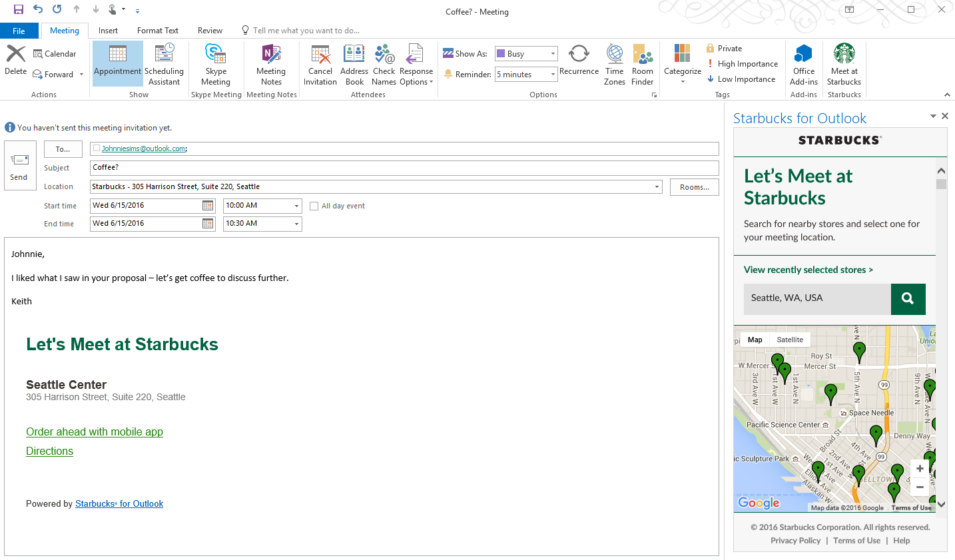955x560 pixels.
Task: Undo the last action
Action: (38, 9)
